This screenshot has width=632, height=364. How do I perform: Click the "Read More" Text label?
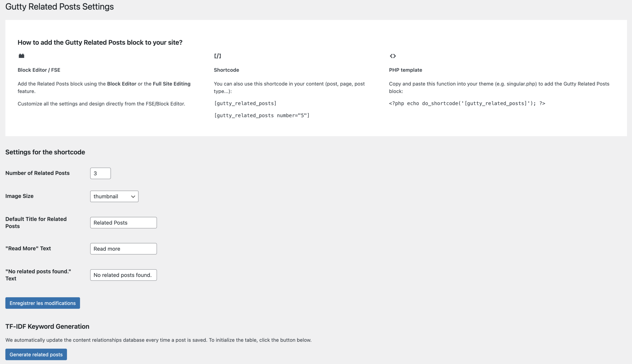(28, 248)
